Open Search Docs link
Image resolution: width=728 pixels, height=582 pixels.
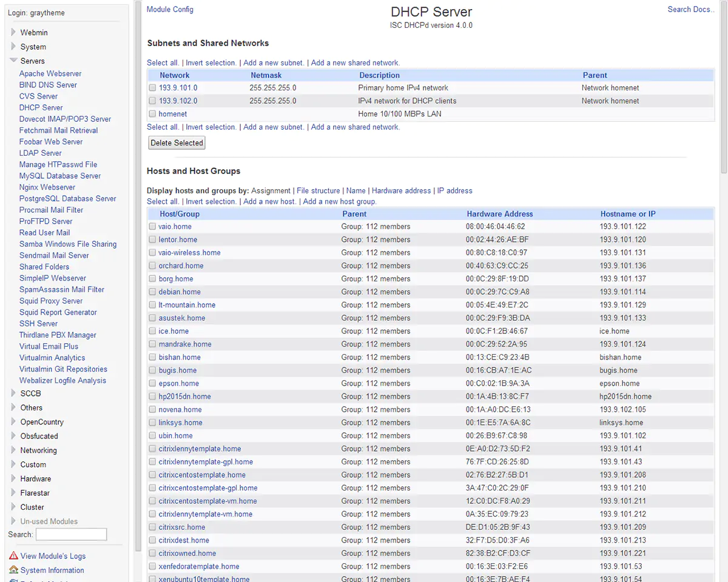(x=690, y=9)
